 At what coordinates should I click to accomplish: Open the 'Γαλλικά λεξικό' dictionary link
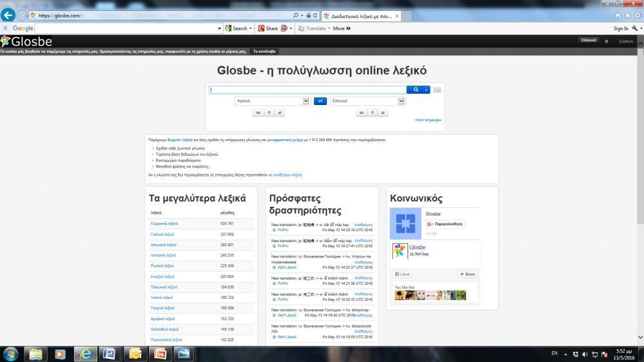162,234
